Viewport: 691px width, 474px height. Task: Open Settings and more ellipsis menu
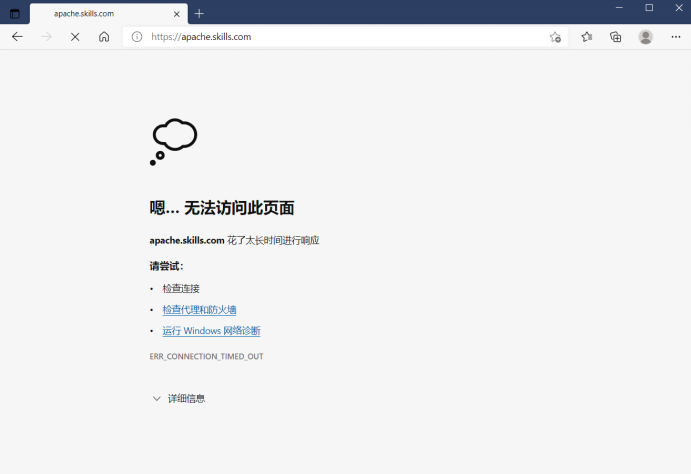(x=676, y=37)
